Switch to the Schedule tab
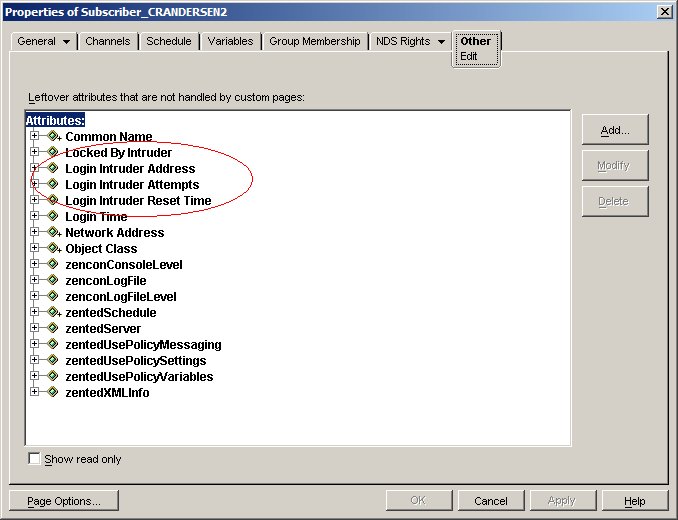Screen dimensions: 678x520 [169, 41]
